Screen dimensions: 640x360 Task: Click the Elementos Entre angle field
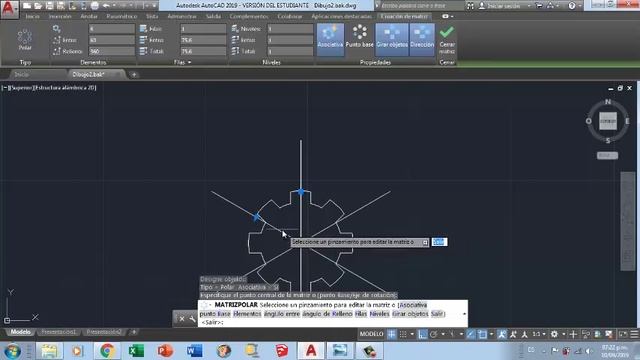pyautogui.click(x=111, y=40)
